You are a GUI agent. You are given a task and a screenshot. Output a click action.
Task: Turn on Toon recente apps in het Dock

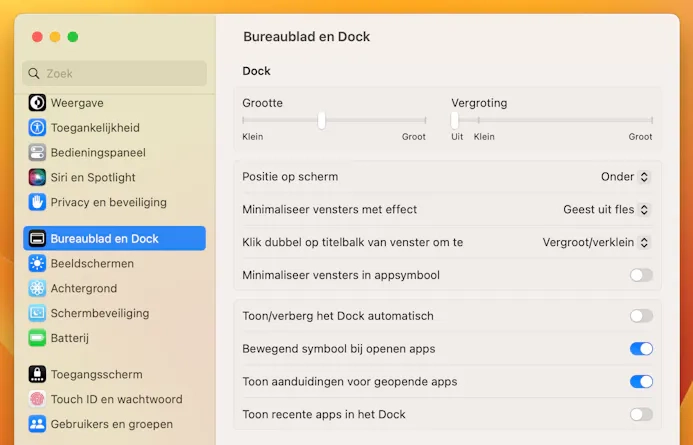[641, 414]
